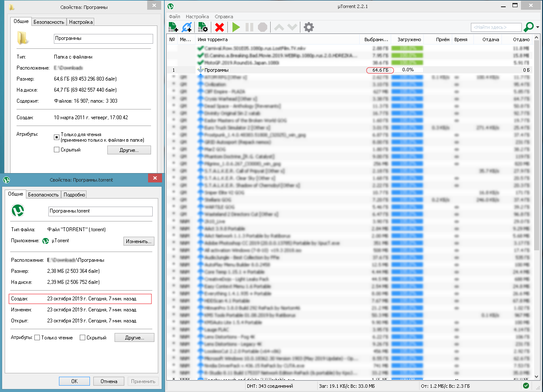
Task: Switch to Настройка tab in folder properties
Action: pos(81,22)
